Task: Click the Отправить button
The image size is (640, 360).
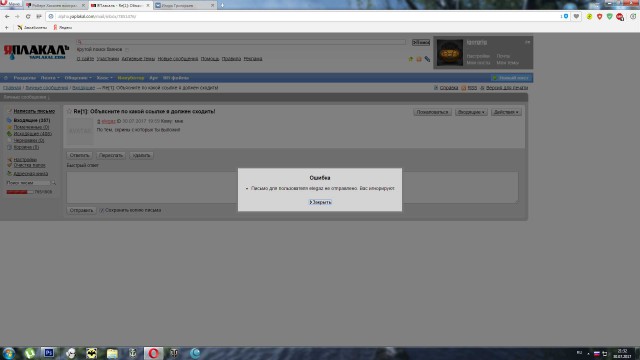Action: (81, 210)
